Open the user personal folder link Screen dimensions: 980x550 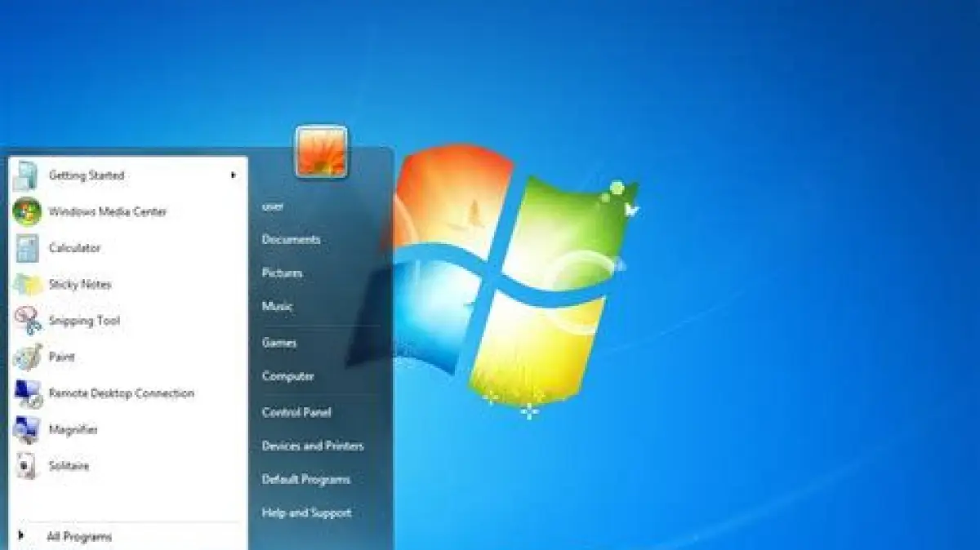[273, 206]
